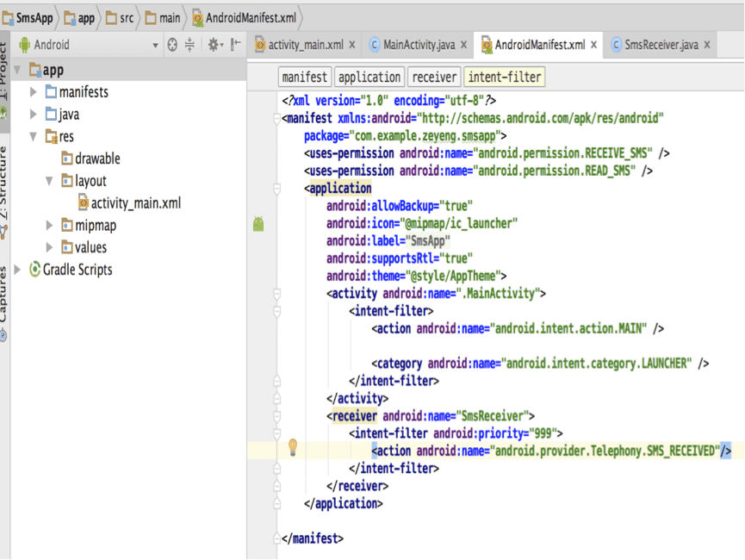This screenshot has width=745, height=560.
Task: Click the receiver breadcrumb button
Action: pos(433,77)
